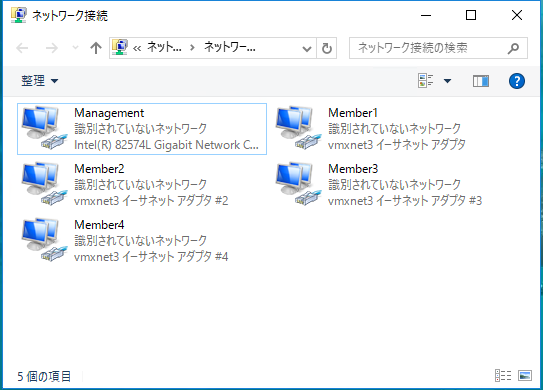Click the 5 個の項目 status text
The width and height of the screenshot is (543, 390).
[x=44, y=376]
